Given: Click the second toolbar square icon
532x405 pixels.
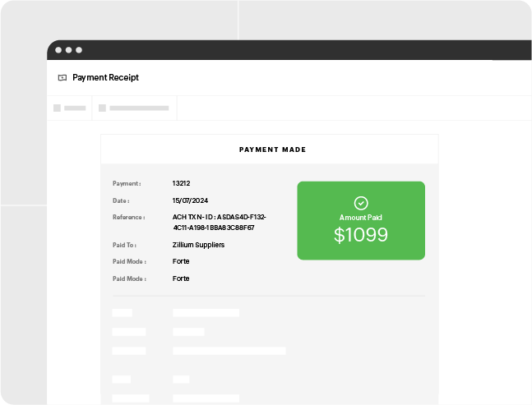Looking at the screenshot, I should click(x=102, y=108).
